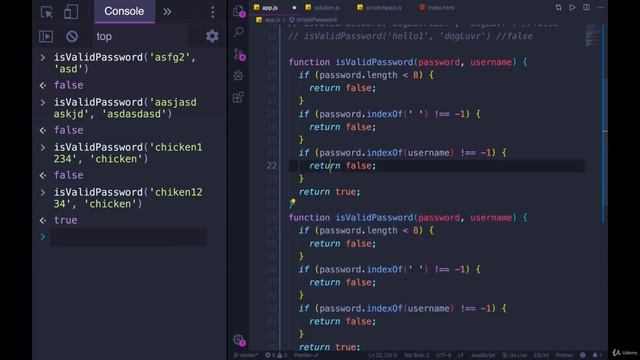Image resolution: width=640 pixels, height=360 pixels.
Task: Select the 'true' console result
Action: tap(65, 220)
